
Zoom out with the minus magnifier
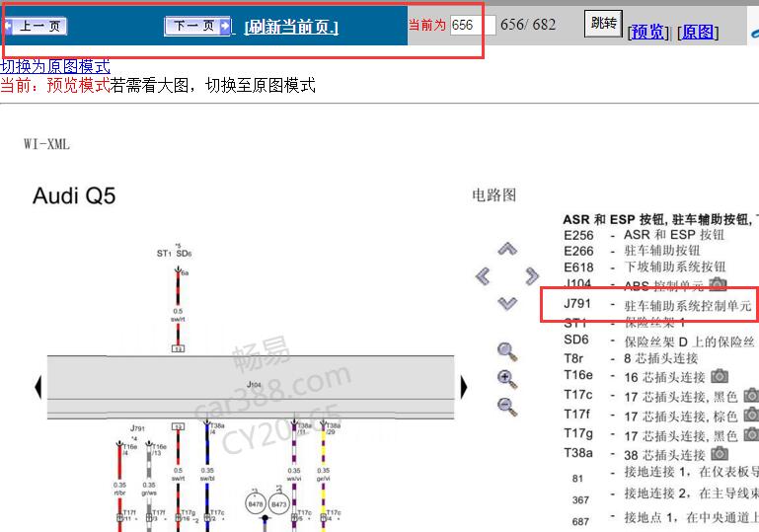507,407
